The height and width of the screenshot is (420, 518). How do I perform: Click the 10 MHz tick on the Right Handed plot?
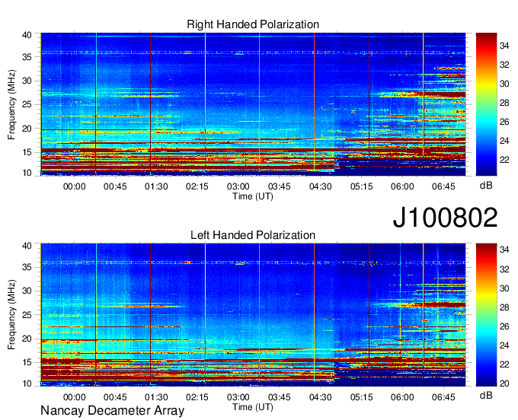[27, 173]
